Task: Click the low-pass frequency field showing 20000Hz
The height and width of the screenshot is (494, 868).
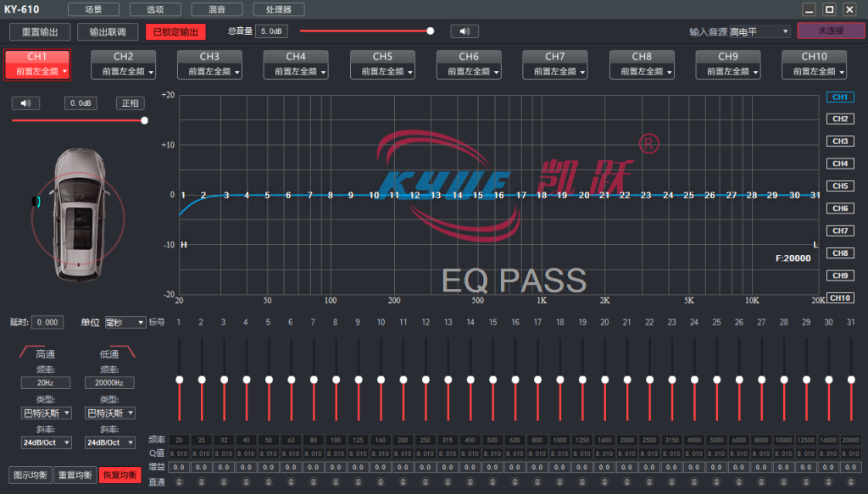Action: 109,383
